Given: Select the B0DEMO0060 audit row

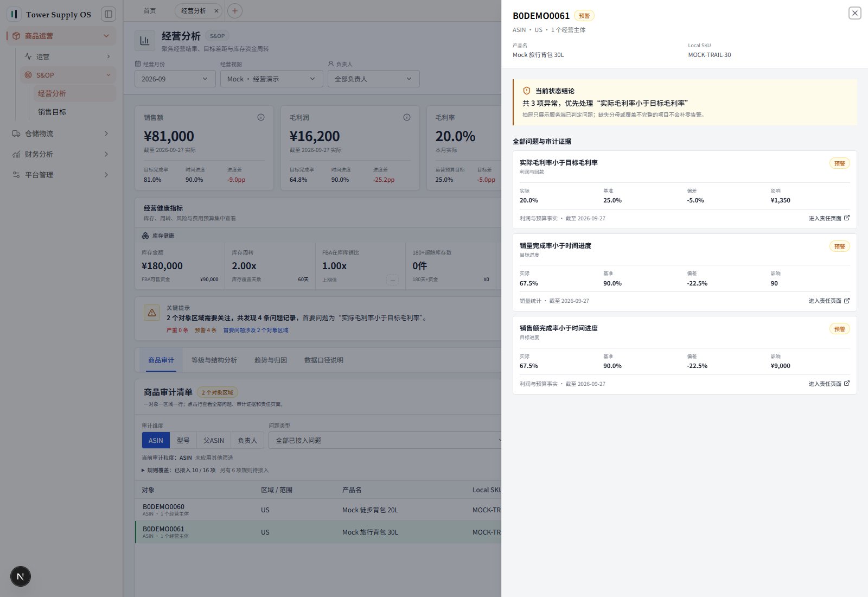Looking at the screenshot, I should click(x=318, y=510).
